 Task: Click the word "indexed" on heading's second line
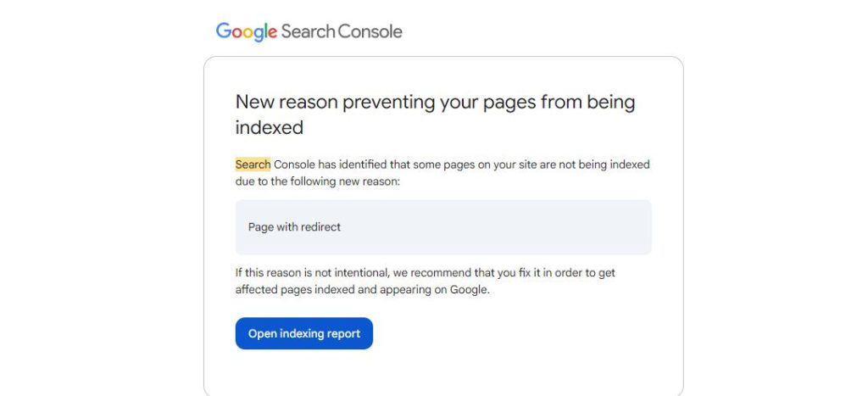269,127
